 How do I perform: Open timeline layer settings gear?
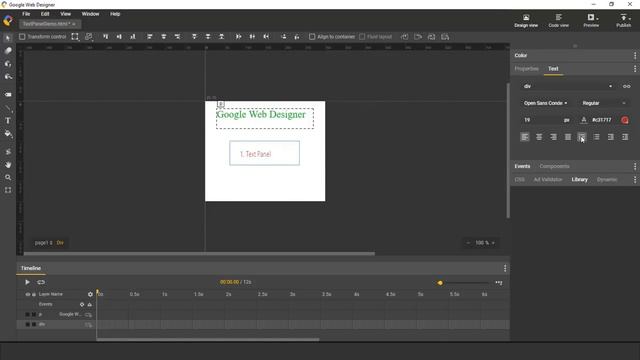[x=90, y=294]
